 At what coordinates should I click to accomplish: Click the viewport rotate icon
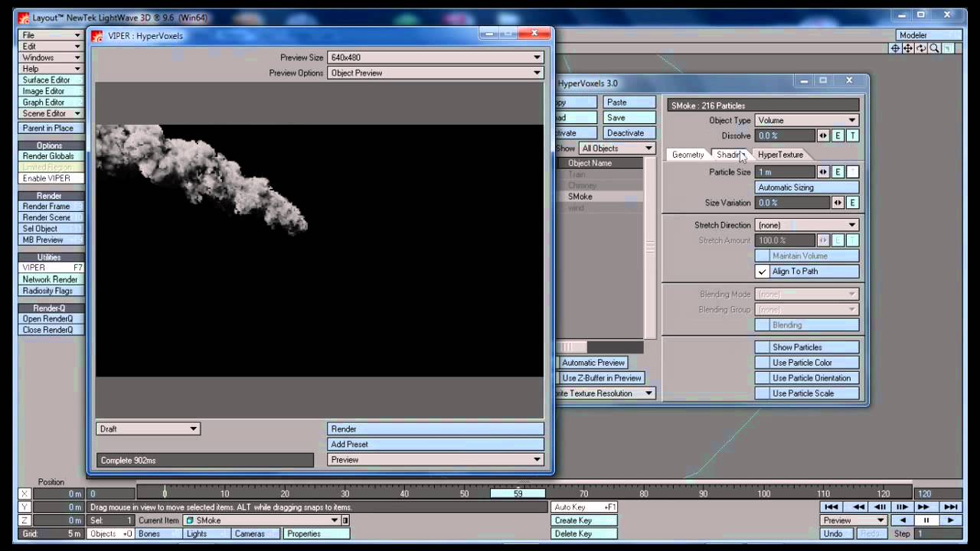pos(921,48)
